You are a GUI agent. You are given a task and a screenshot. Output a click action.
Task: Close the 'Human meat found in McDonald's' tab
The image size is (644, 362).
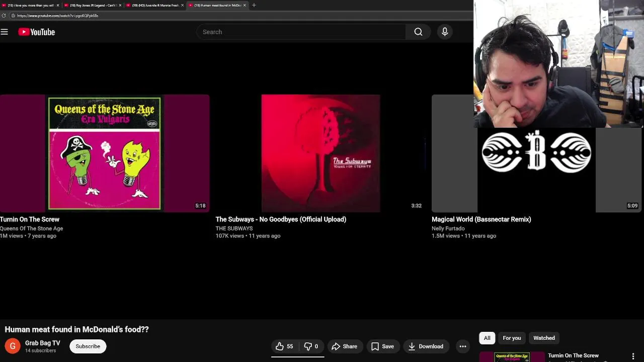click(x=245, y=5)
